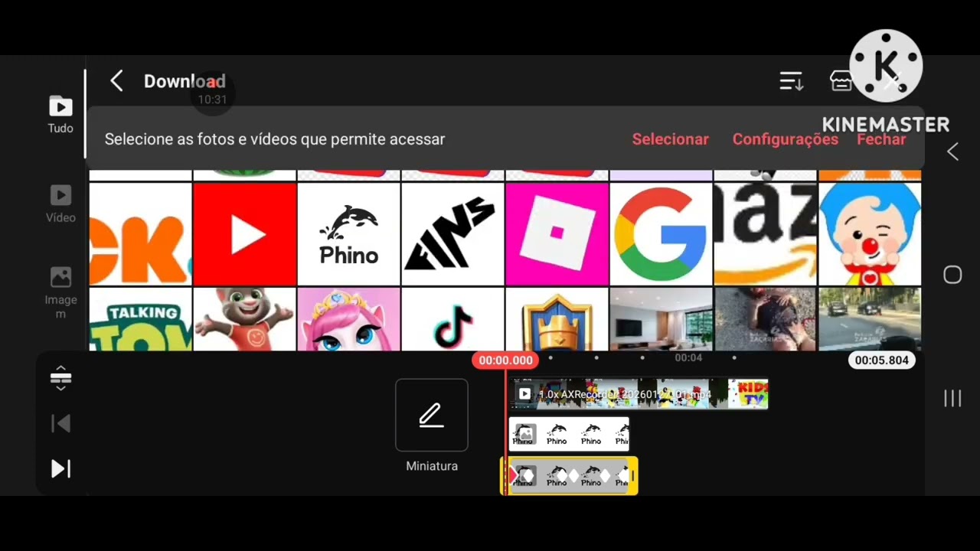Select the AXRecorder video clip on timeline
980x551 pixels.
[639, 394]
